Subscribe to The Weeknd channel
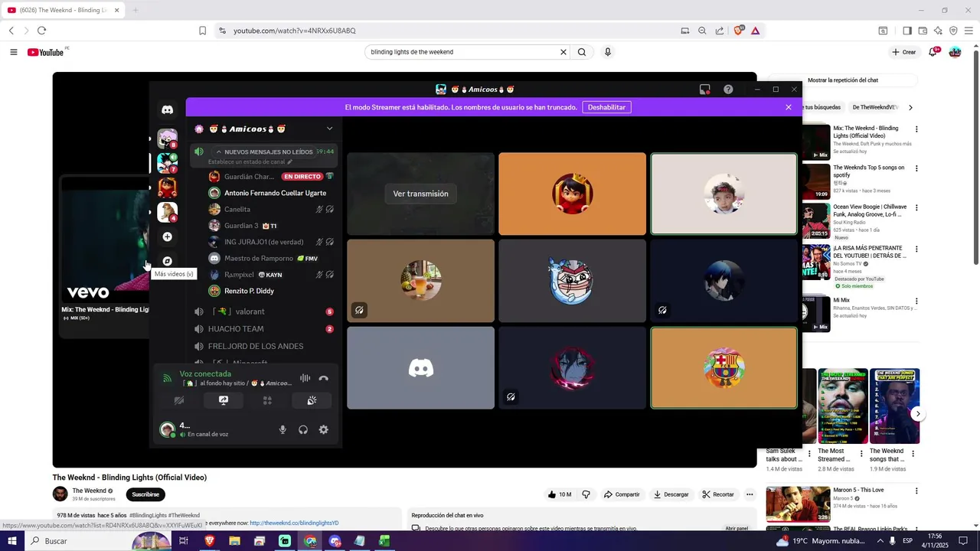 coord(145,494)
